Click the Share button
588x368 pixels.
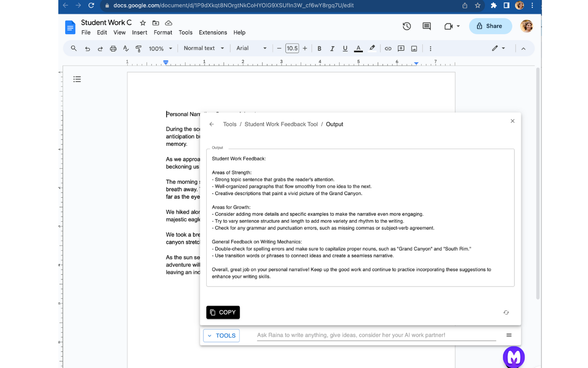pyautogui.click(x=491, y=26)
